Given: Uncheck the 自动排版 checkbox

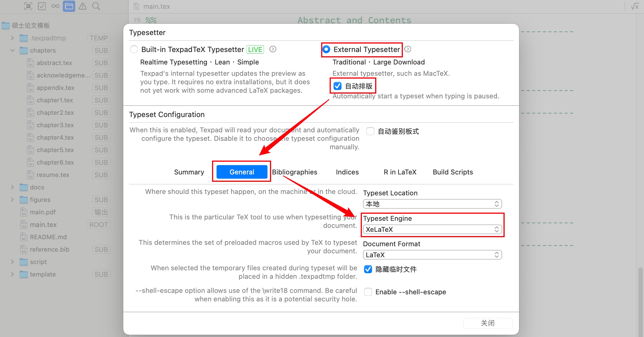Looking at the screenshot, I should click(338, 86).
